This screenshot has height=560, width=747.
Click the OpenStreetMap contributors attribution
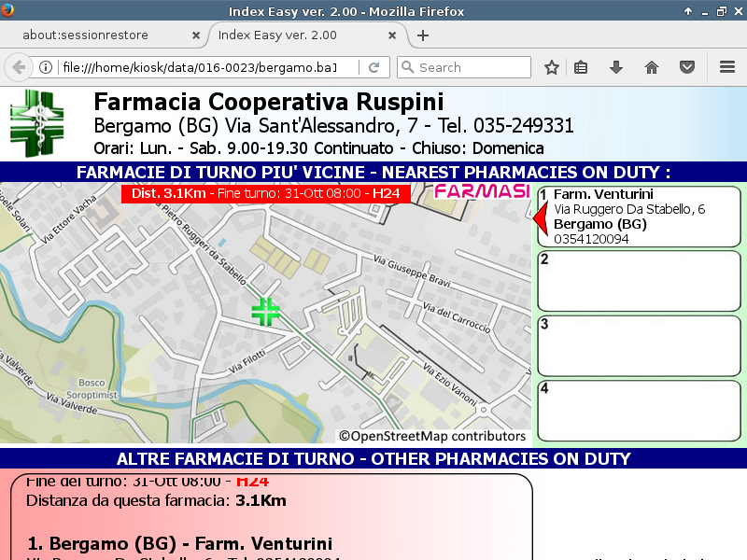(432, 436)
